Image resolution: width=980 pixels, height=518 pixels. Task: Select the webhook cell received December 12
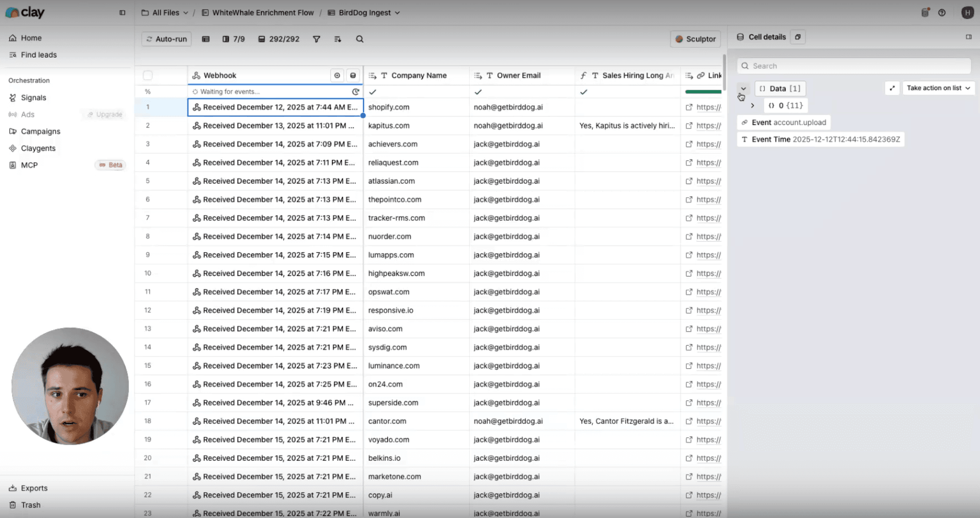pyautogui.click(x=275, y=108)
